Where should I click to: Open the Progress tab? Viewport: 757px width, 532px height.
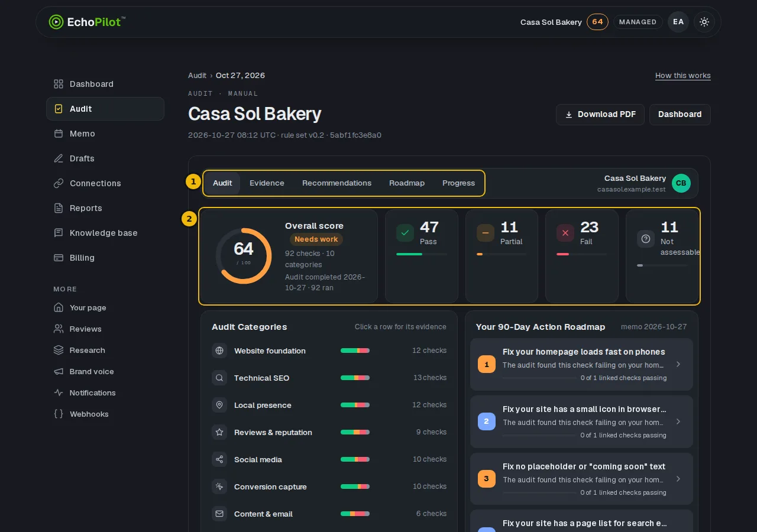(x=458, y=183)
